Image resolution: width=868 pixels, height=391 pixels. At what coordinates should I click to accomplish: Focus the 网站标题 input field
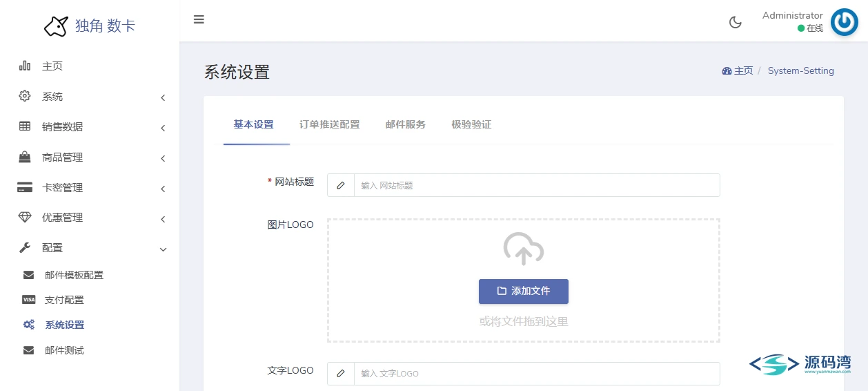(537, 185)
